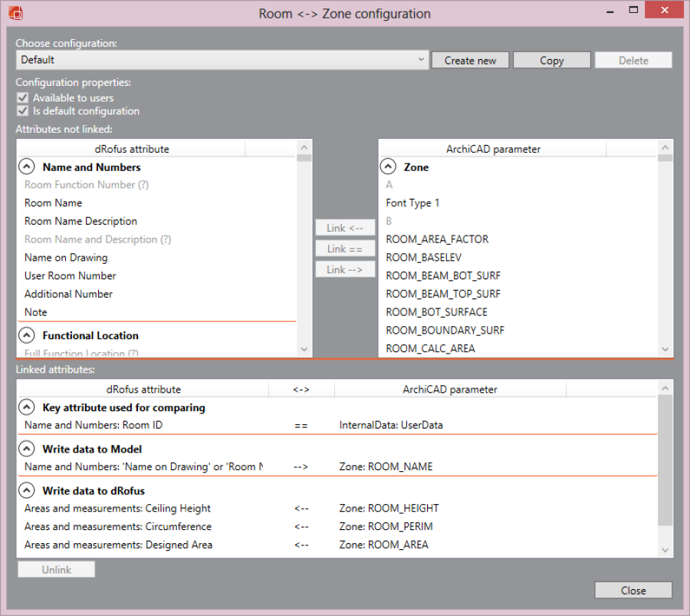Collapse the Functional Location group
This screenshot has height=616, width=690.
(27, 335)
